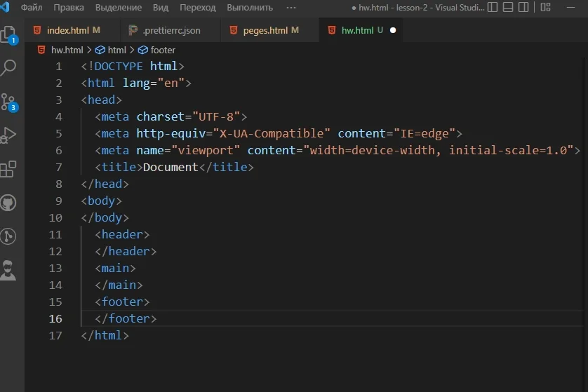The width and height of the screenshot is (588, 392).
Task: Click the closing </footer> tag
Action: 126,318
